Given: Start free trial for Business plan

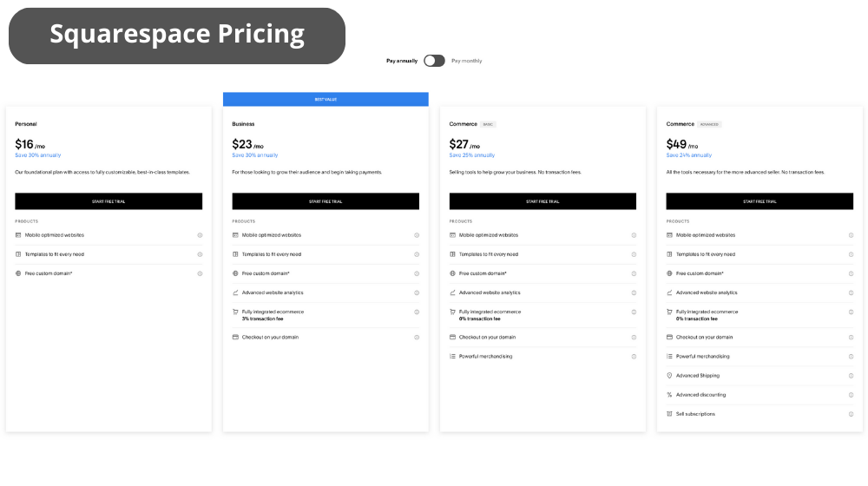Looking at the screenshot, I should point(325,201).
